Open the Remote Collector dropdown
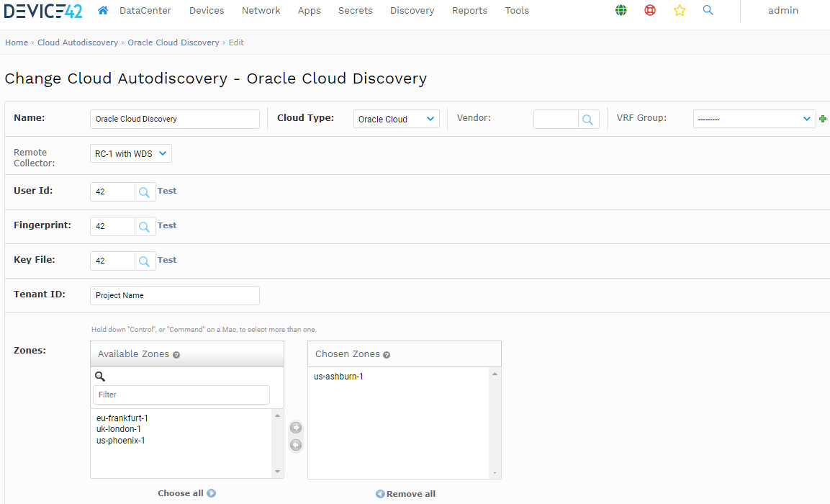The width and height of the screenshot is (830, 504). point(130,153)
